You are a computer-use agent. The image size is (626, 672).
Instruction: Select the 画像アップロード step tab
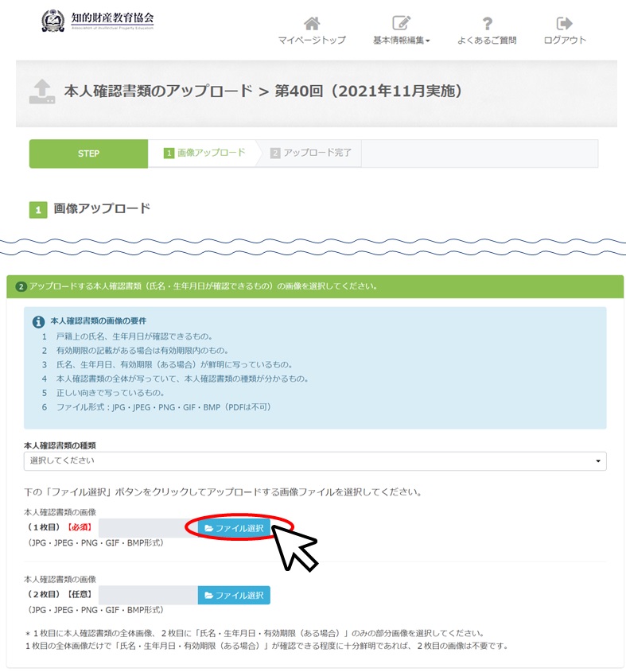[x=204, y=153]
